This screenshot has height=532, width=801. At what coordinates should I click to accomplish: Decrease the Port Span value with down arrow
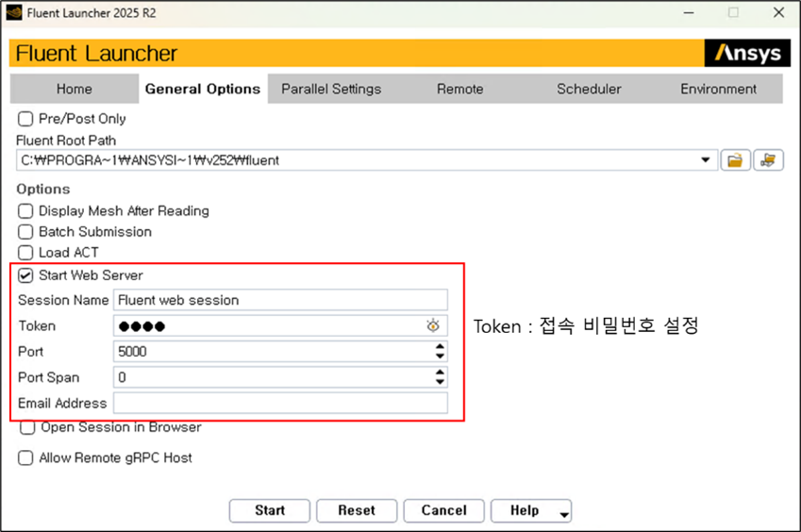click(x=439, y=382)
